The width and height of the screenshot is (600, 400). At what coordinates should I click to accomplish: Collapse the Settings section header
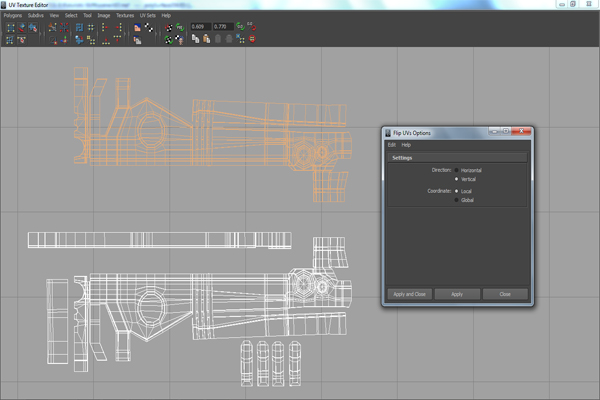pyautogui.click(x=457, y=158)
